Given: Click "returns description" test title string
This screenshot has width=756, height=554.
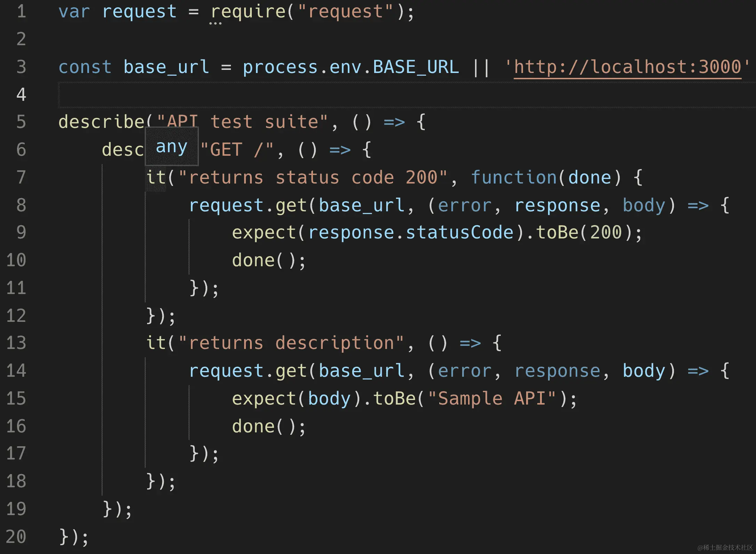Looking at the screenshot, I should coord(291,343).
